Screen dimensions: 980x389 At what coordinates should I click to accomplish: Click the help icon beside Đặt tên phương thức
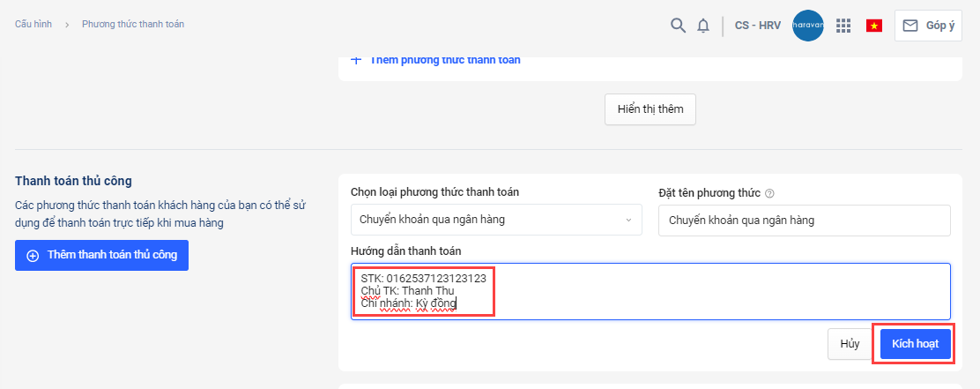(769, 193)
